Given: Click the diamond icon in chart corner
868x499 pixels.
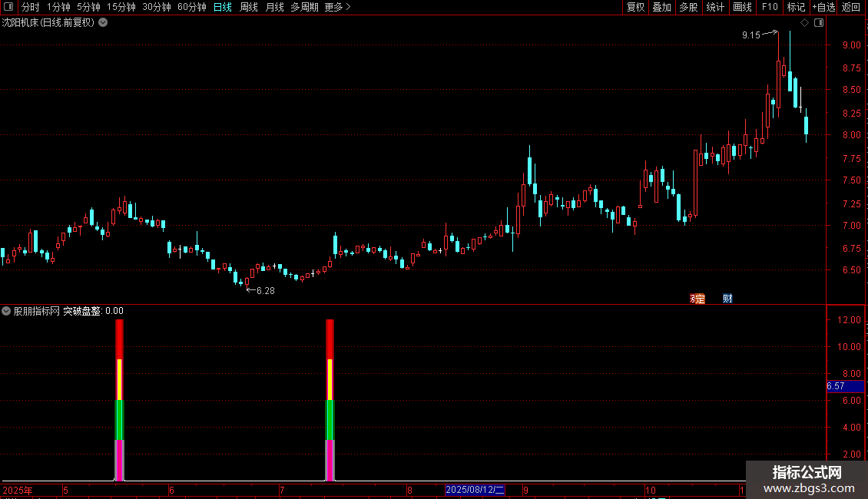Looking at the screenshot, I should click(804, 23).
